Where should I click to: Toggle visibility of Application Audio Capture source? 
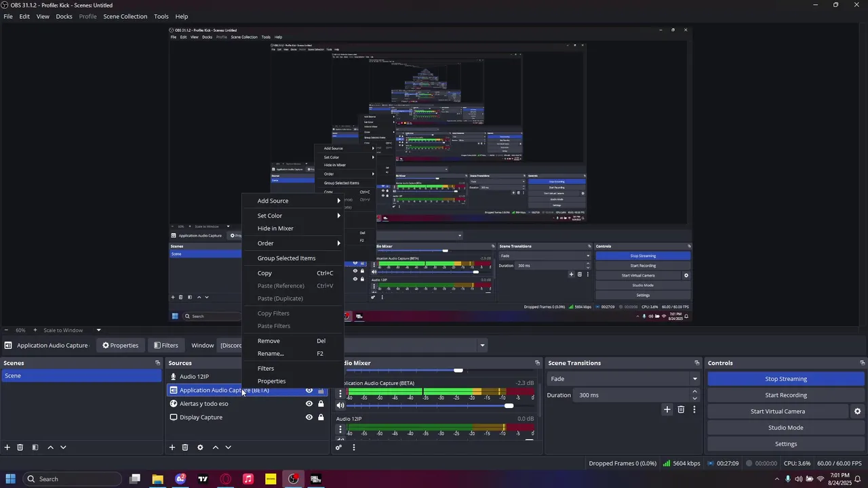tap(309, 390)
